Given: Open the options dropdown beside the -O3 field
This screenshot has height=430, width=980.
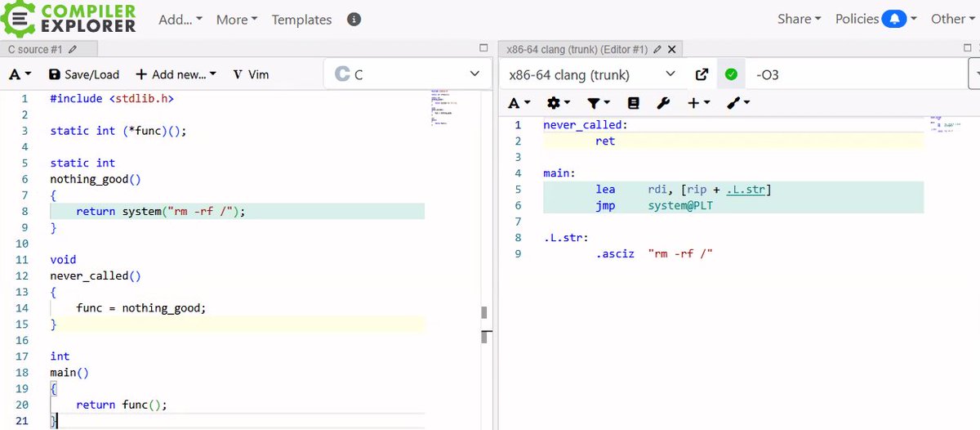Looking at the screenshot, I should tap(974, 74).
